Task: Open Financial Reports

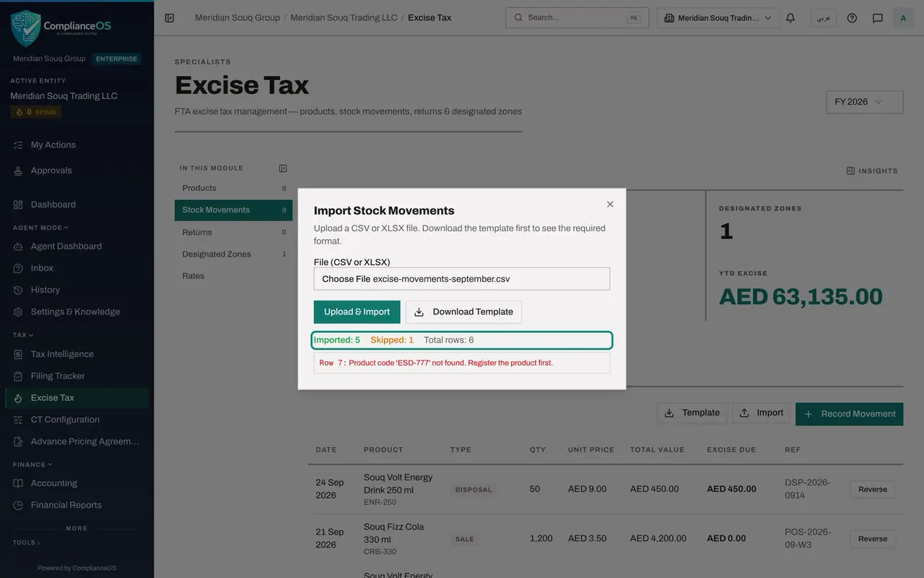Action: pos(77,505)
